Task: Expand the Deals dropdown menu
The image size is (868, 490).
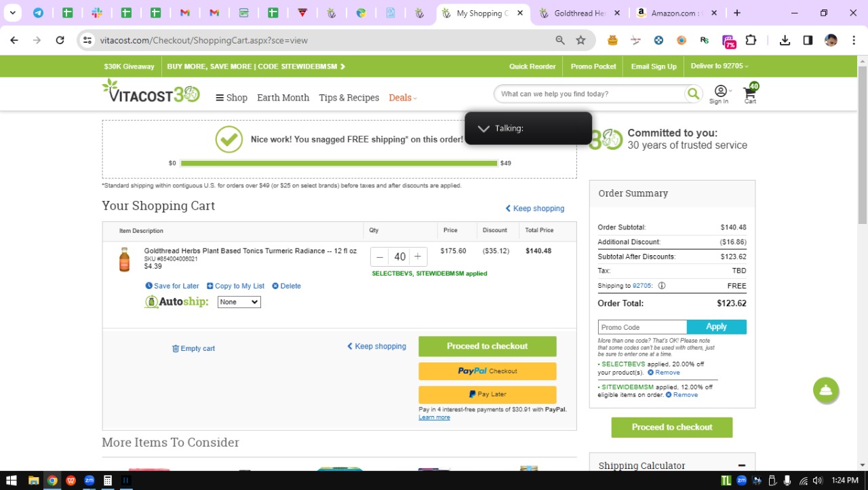Action: (x=403, y=98)
